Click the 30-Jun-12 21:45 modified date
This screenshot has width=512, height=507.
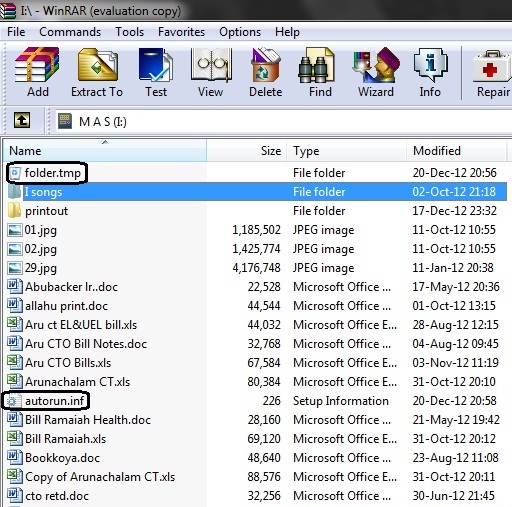(453, 496)
